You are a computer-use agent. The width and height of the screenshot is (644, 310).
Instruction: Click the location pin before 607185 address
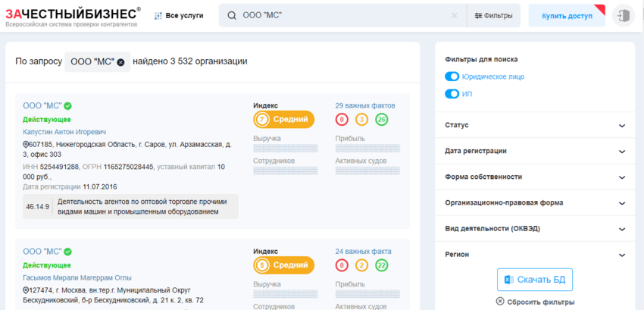pos(26,145)
